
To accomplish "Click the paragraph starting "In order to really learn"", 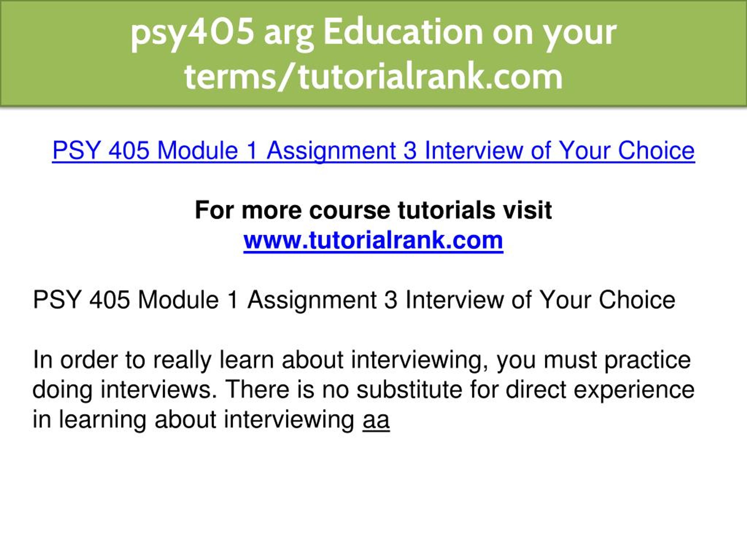I will pyautogui.click(x=363, y=390).
